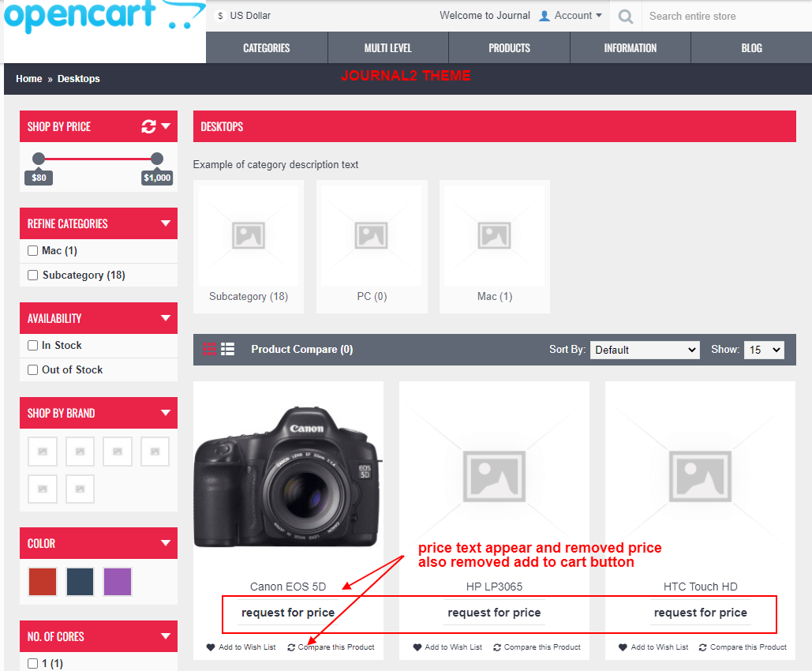Open the Categories menu

(265, 47)
